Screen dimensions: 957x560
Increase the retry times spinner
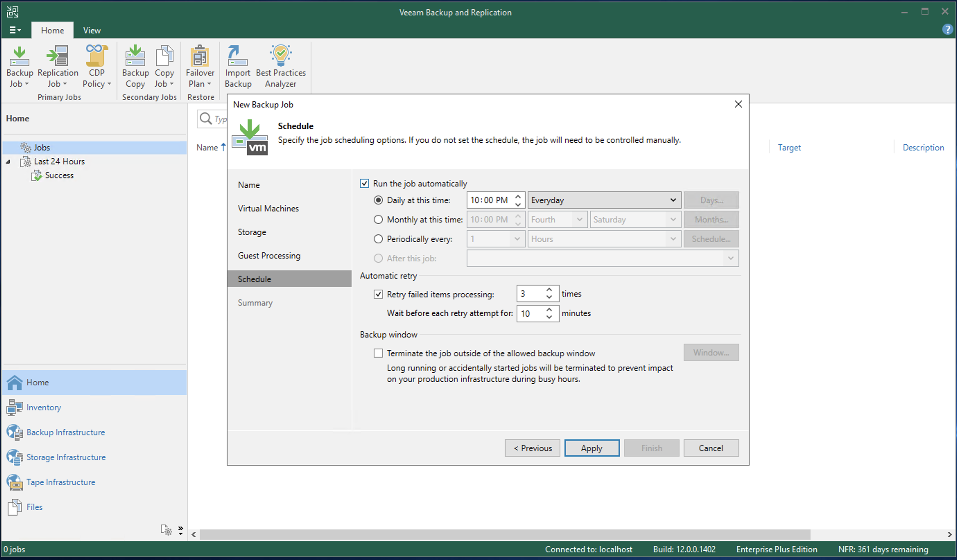tap(549, 290)
